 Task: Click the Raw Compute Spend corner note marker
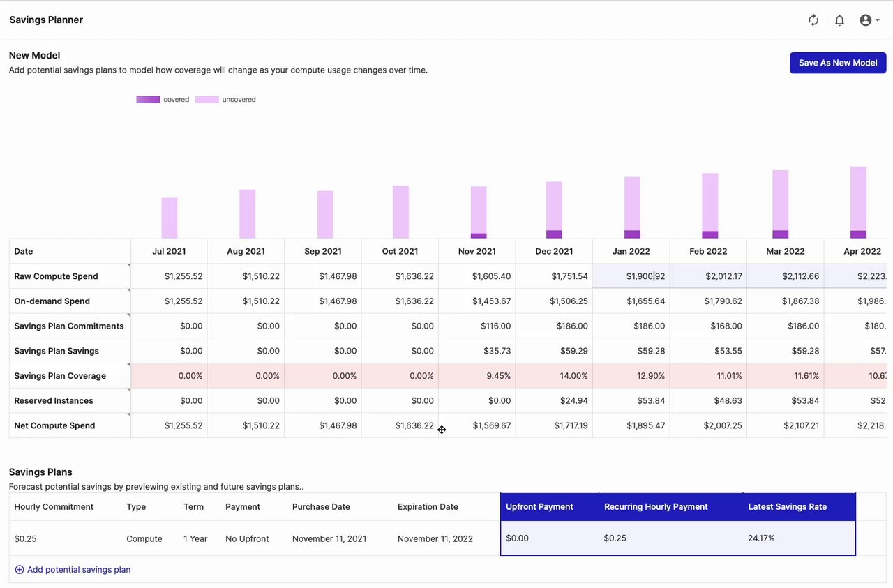(128, 266)
